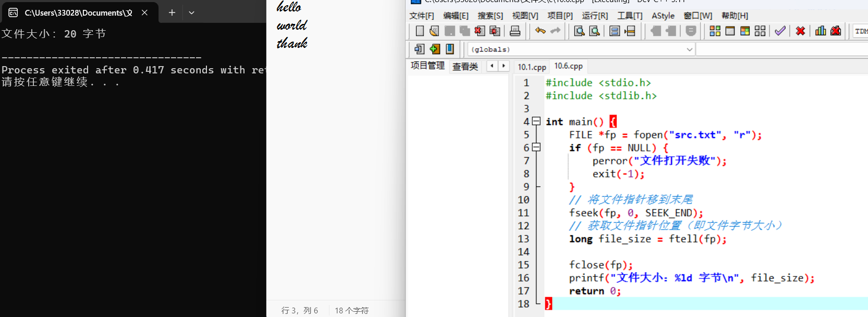Viewport: 868px width, 317px height.
Task: Open the TDM compiler selection dropdown
Action: tap(861, 31)
